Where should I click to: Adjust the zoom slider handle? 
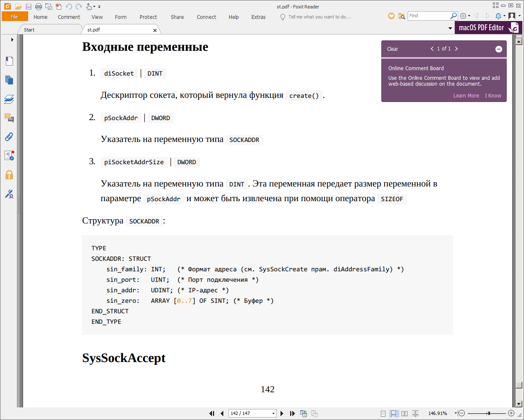click(x=489, y=413)
